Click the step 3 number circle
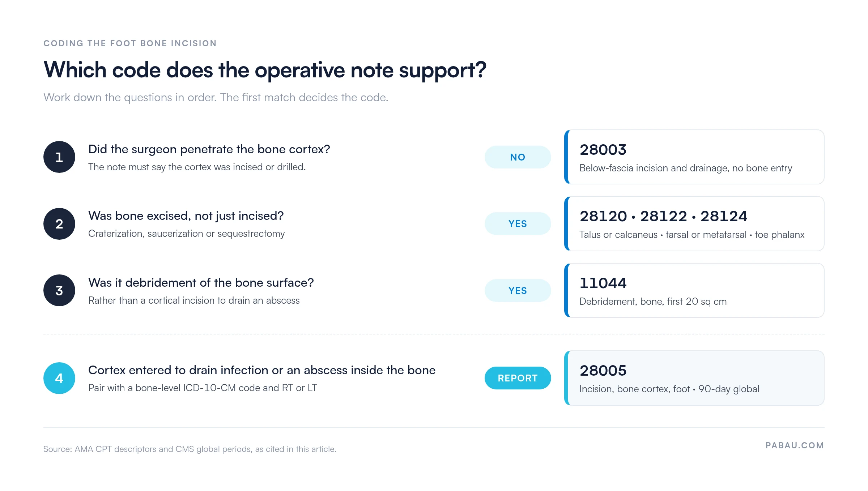This screenshot has width=868, height=491. pyautogui.click(x=59, y=290)
